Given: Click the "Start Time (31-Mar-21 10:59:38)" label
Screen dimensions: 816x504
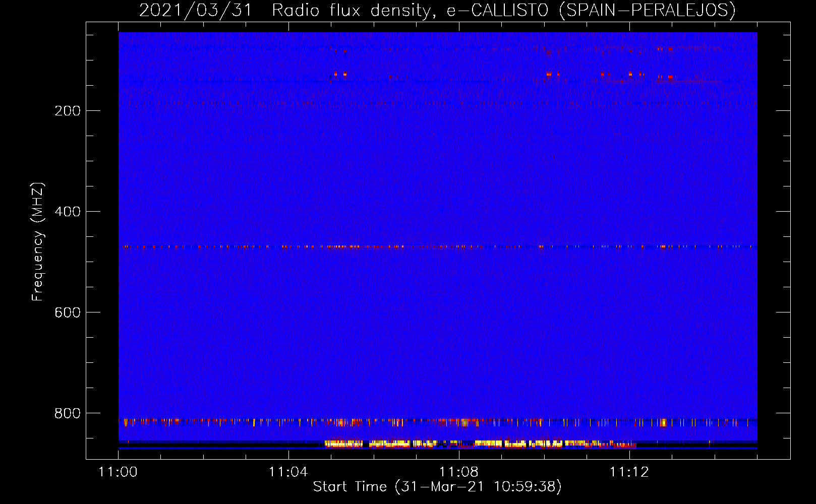Looking at the screenshot, I should (x=437, y=487).
